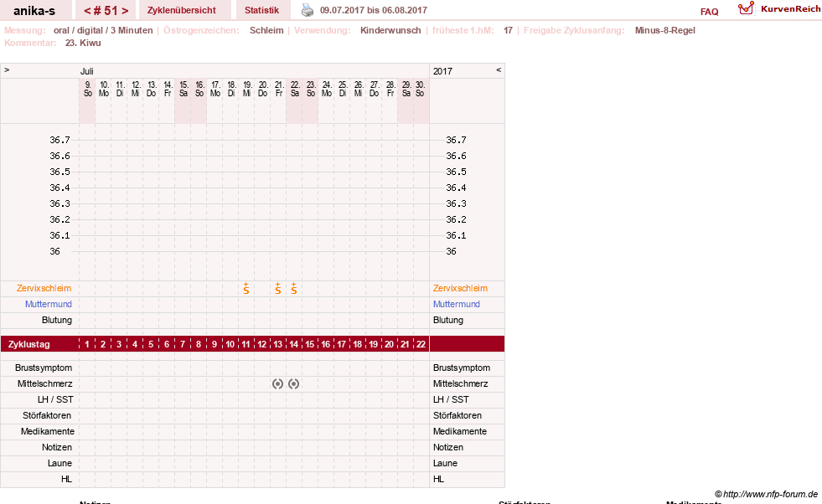Click the 'Schleim' estrogen sign value

tap(266, 30)
